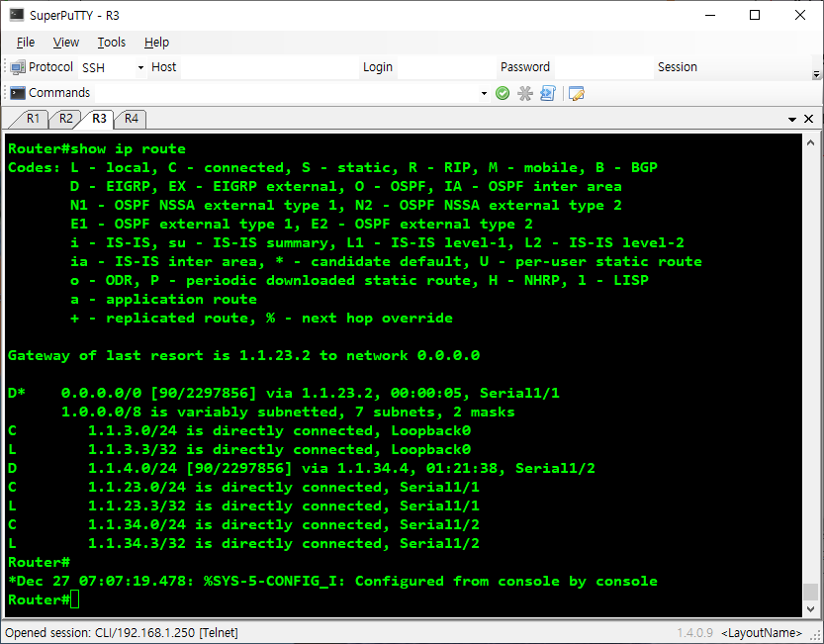Click the 0.0.0.0/0 default route entry
This screenshot has width=824, height=644.
tap(283, 394)
